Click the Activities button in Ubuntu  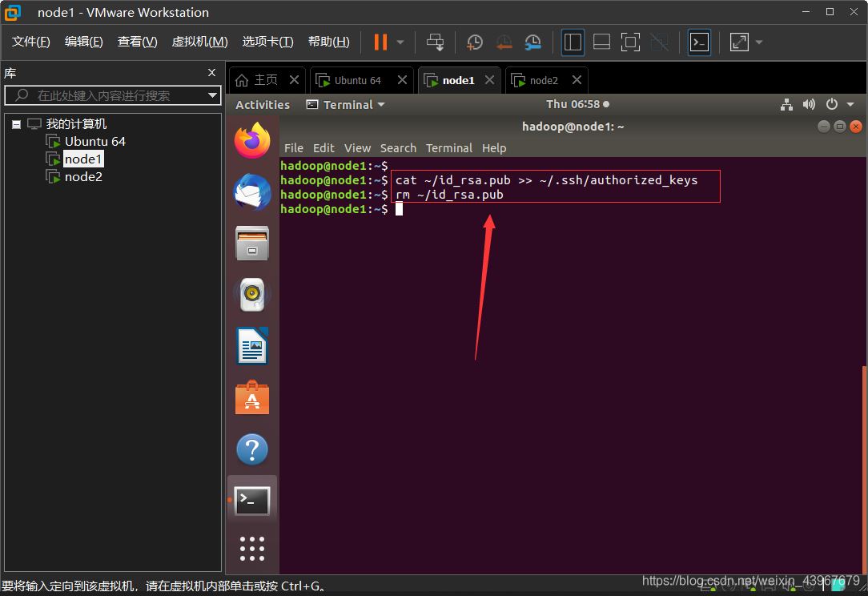click(x=263, y=104)
